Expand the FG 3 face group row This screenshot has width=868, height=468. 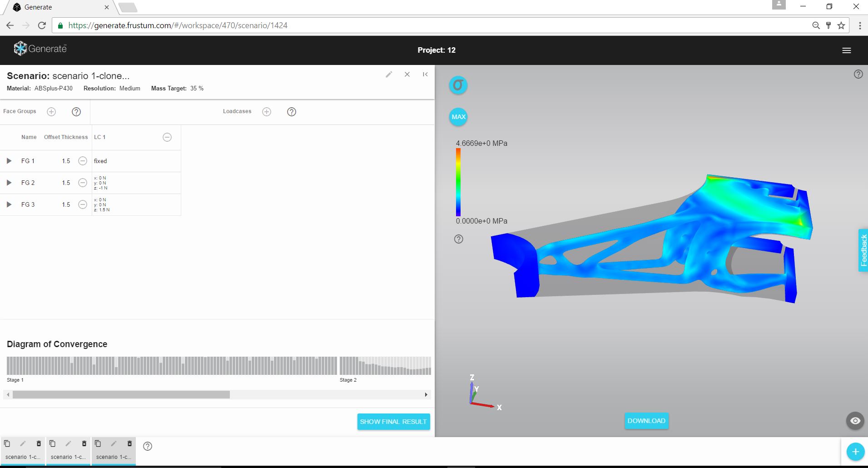tap(9, 204)
